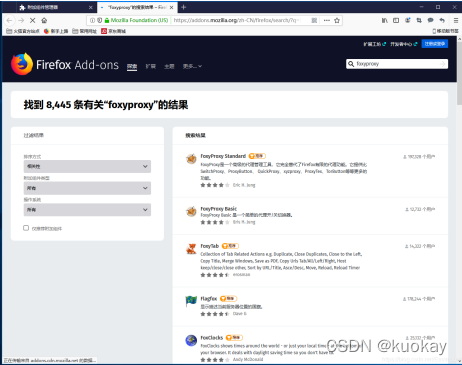Select the underlined first header menu item
Screen dimensions: 462x365
[x=132, y=66]
